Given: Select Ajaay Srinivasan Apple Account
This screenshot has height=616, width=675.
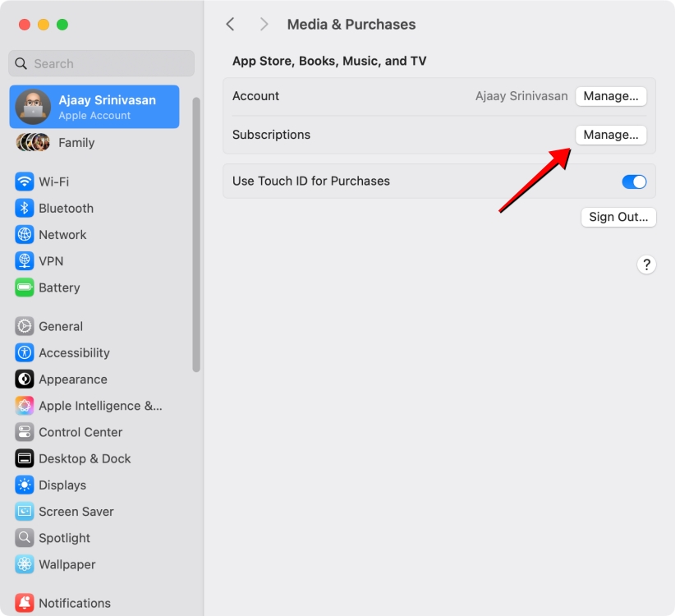Looking at the screenshot, I should (x=94, y=107).
